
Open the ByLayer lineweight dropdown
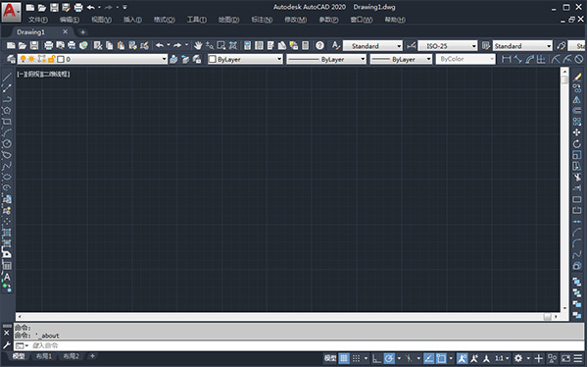click(401, 59)
